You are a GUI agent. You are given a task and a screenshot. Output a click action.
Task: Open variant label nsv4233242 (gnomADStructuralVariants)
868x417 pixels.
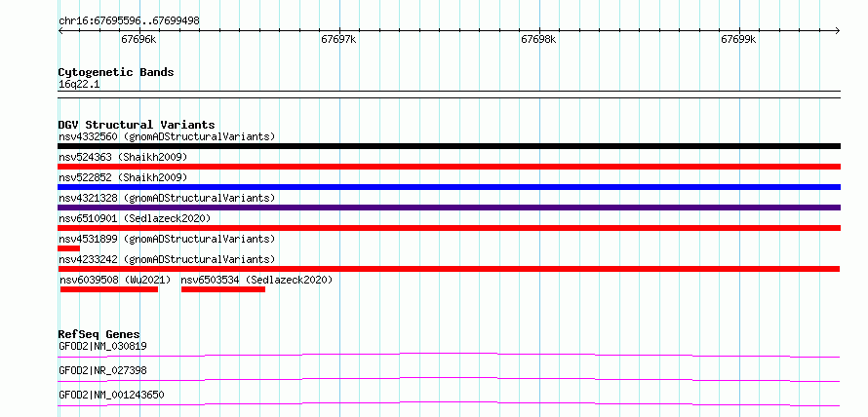(167, 259)
